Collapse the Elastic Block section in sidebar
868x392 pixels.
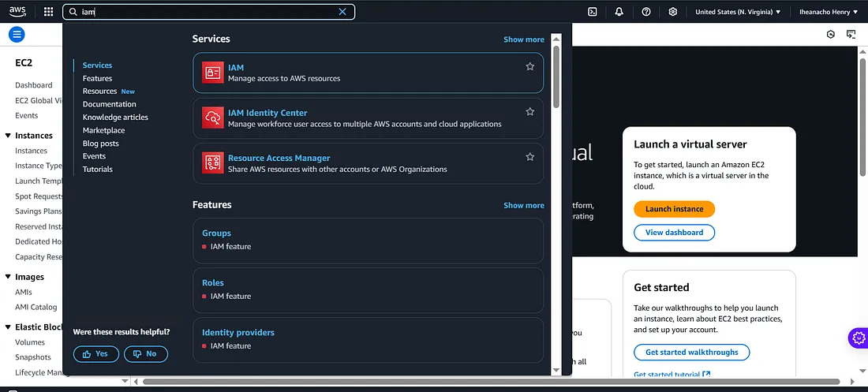pos(9,327)
